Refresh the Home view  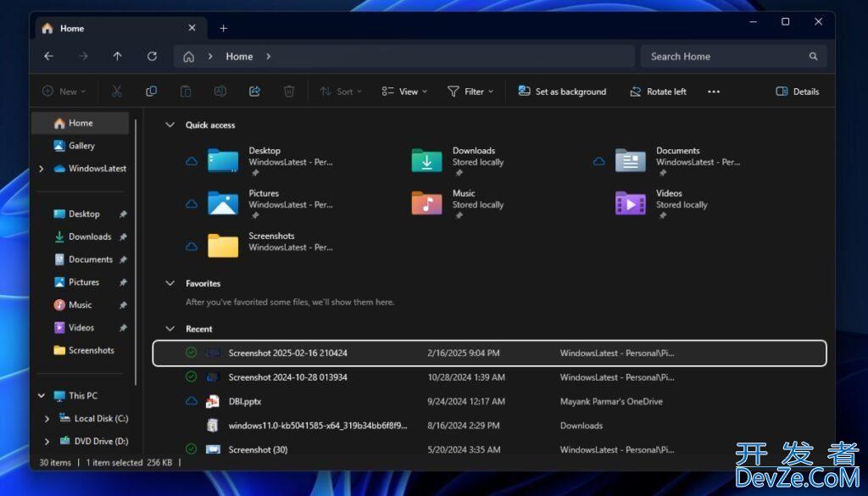pos(152,56)
